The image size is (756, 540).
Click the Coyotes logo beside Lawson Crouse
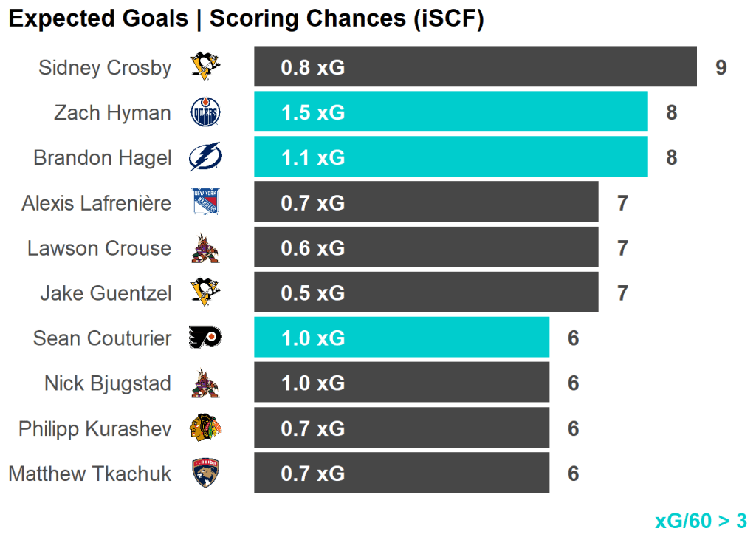click(x=205, y=248)
